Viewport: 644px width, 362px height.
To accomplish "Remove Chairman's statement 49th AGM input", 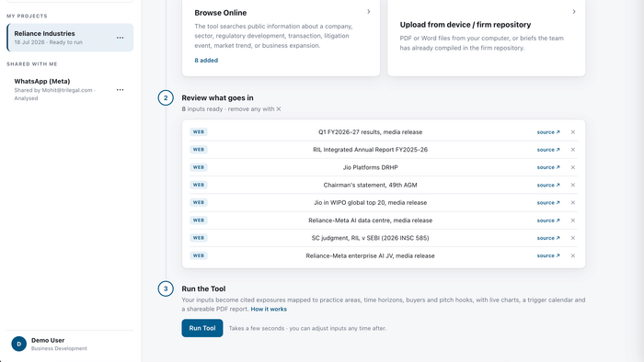I will [x=572, y=185].
